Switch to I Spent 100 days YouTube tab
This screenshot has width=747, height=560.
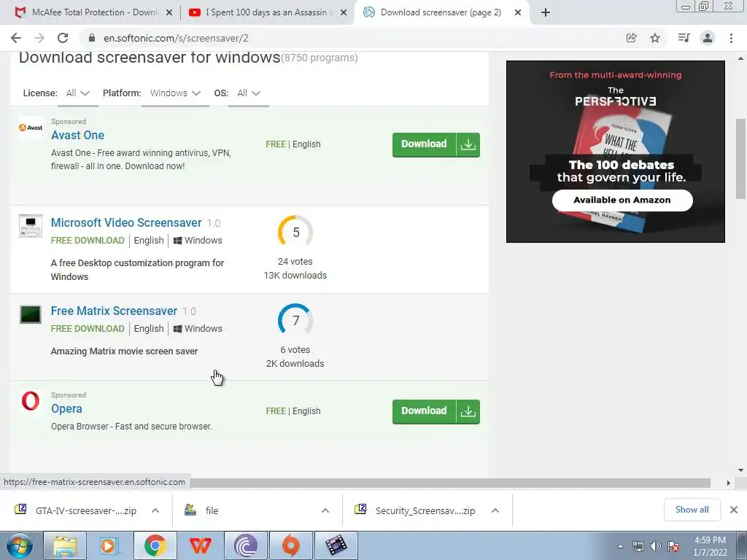click(x=267, y=12)
